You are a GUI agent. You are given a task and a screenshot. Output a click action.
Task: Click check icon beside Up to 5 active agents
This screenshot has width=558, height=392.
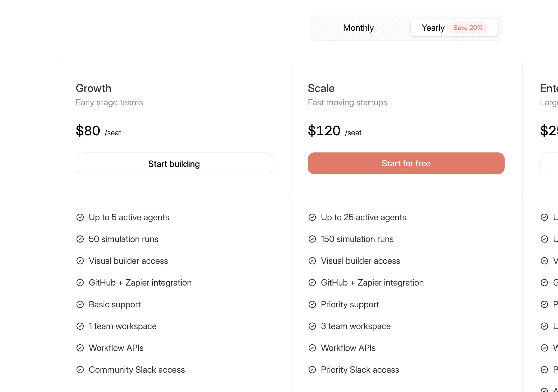(80, 217)
